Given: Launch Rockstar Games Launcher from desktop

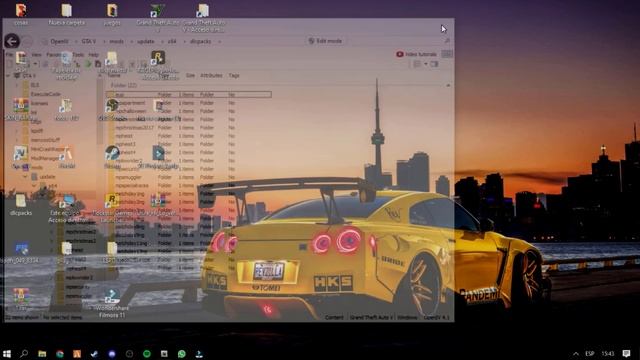Looking at the screenshot, I should pos(112,208).
